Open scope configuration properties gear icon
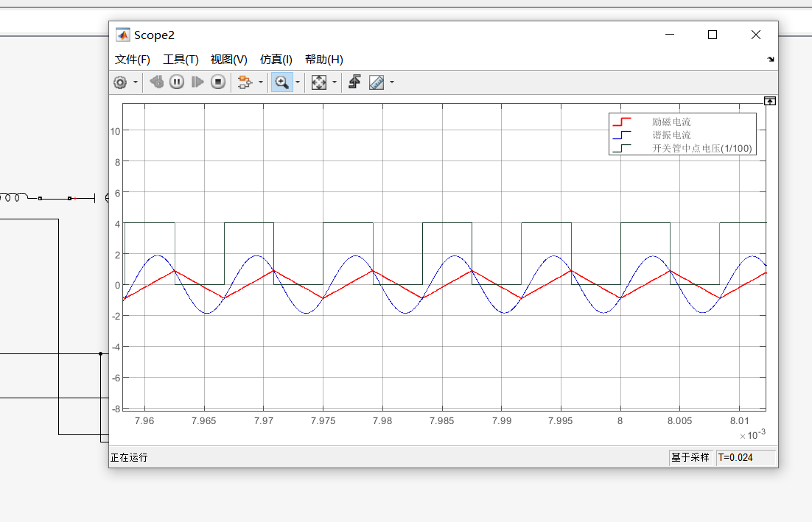The image size is (812, 522). tap(120, 82)
